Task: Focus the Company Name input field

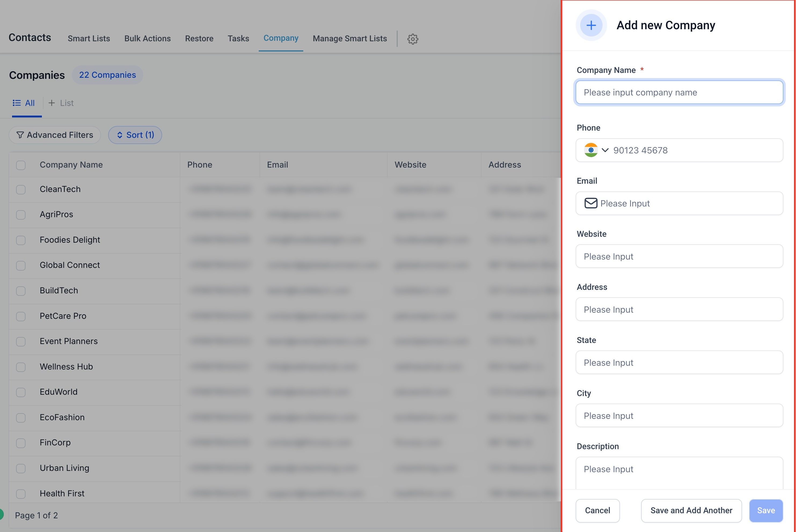Action: coord(679,92)
